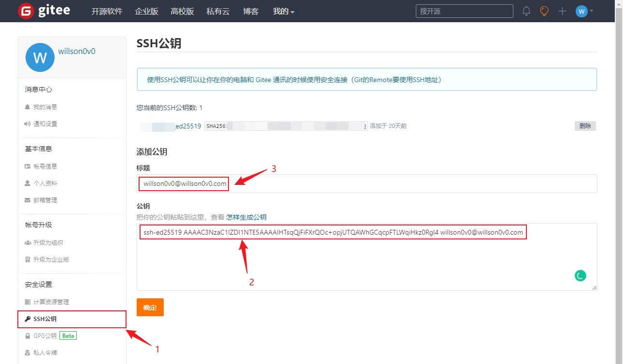This screenshot has width=623, height=364.
Task: Click the 搜开源 search box
Action: 464,11
